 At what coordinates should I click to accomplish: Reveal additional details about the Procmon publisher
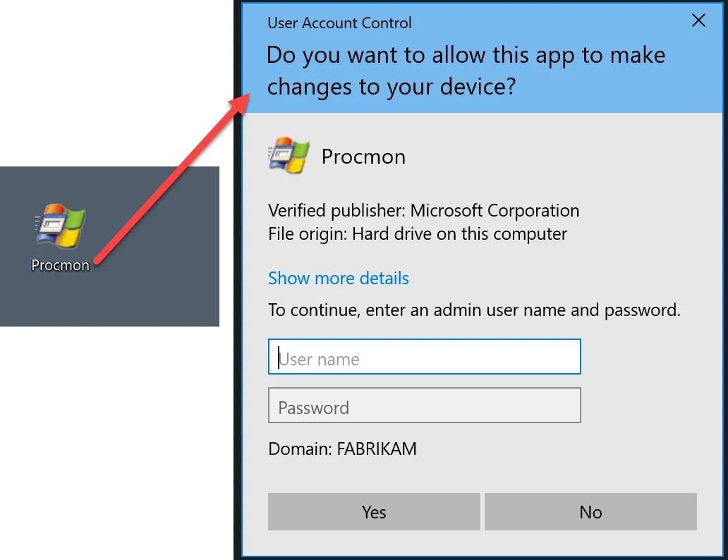tap(338, 278)
